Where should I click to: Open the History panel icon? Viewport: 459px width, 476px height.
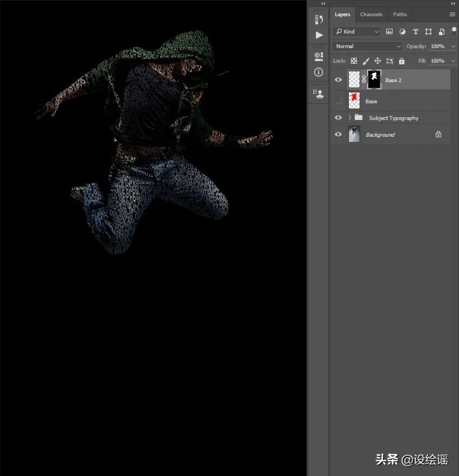tap(318, 20)
